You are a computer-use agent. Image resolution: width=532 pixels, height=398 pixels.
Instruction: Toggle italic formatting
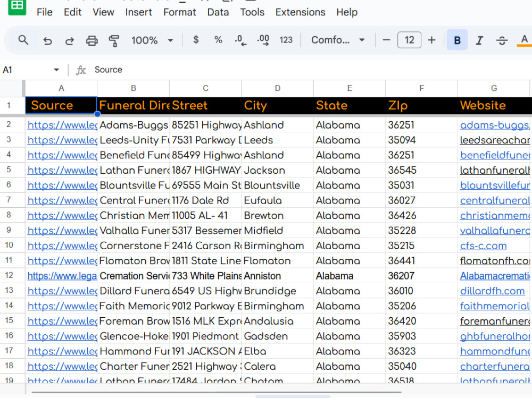tap(479, 40)
